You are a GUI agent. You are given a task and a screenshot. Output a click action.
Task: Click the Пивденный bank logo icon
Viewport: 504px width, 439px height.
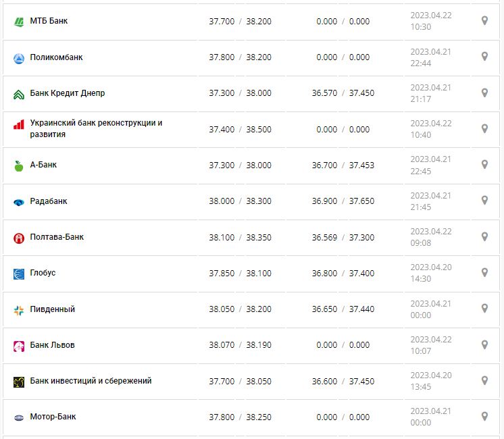(19, 310)
